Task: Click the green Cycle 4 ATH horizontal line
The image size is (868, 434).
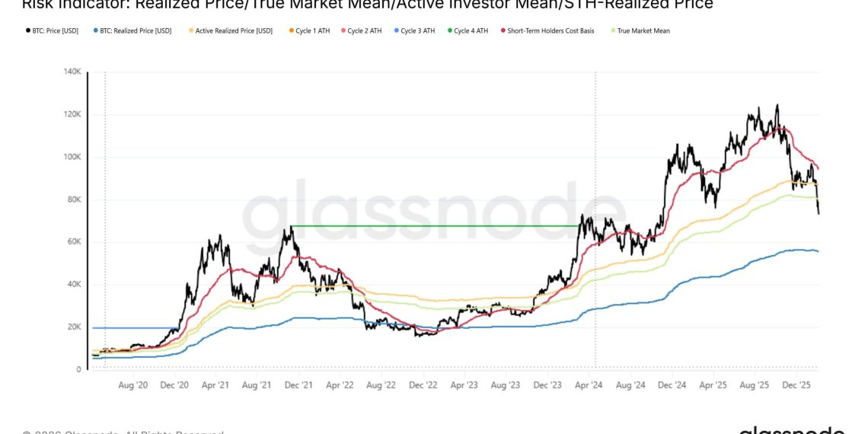Action: coord(434,226)
